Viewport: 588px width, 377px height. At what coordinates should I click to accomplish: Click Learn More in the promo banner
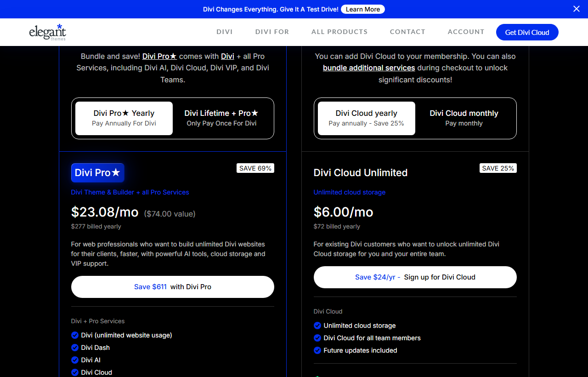(x=363, y=9)
